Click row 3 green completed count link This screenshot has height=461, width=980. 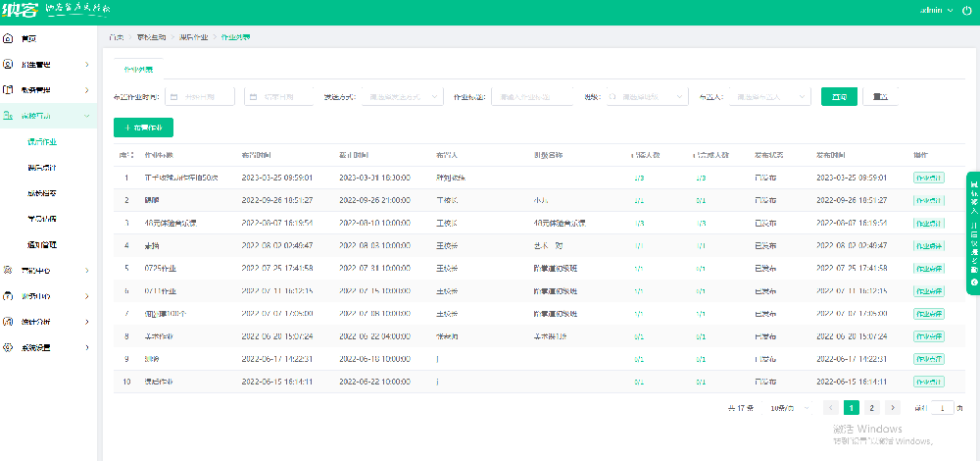702,224
